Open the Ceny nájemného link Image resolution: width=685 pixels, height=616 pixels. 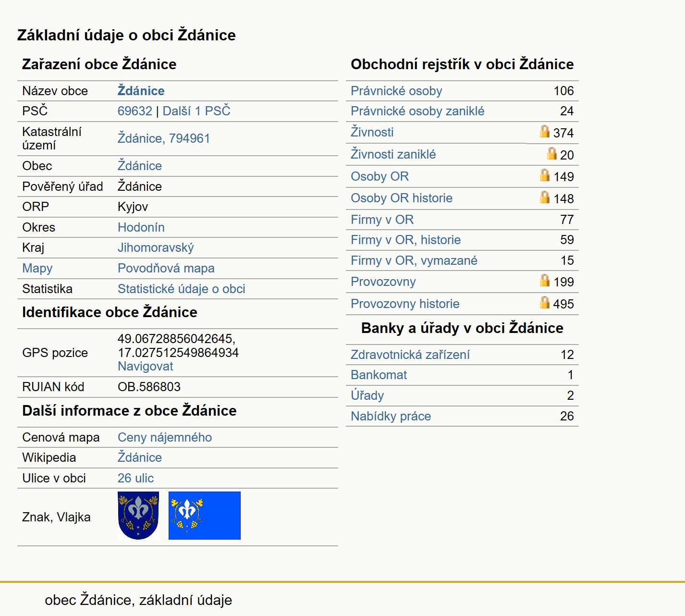165,437
